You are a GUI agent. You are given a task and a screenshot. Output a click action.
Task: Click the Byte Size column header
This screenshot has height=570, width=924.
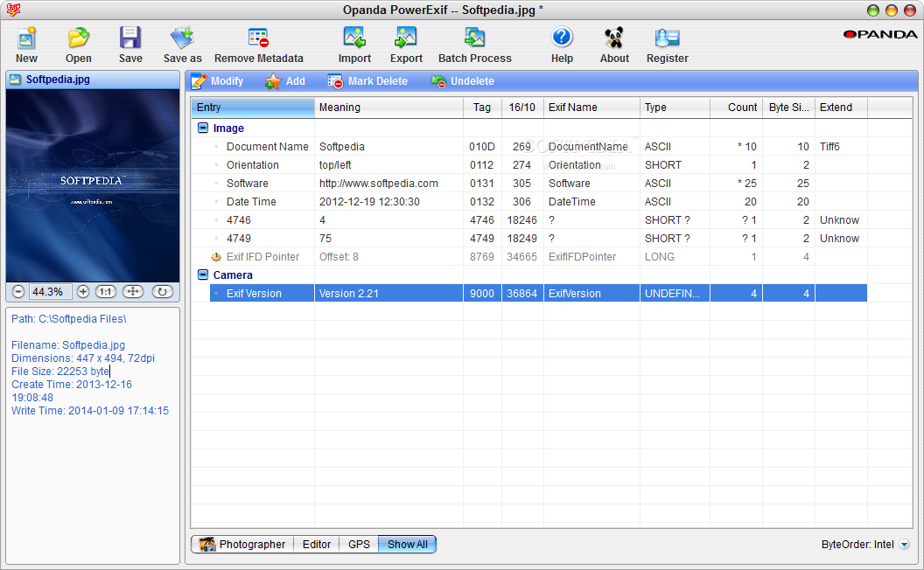tap(789, 108)
